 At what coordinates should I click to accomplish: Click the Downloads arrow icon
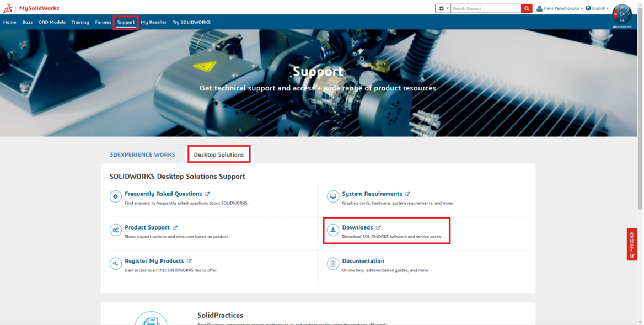coord(332,230)
